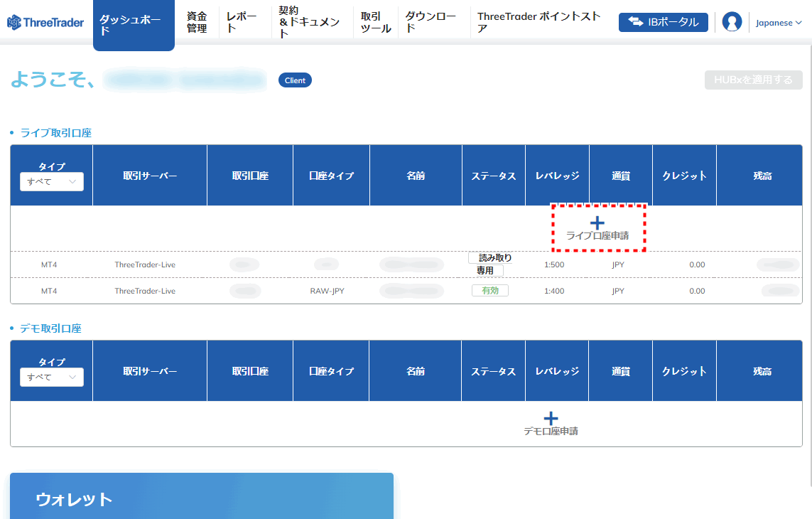
Task: Click the ステータス column header in live table
Action: pyautogui.click(x=494, y=176)
